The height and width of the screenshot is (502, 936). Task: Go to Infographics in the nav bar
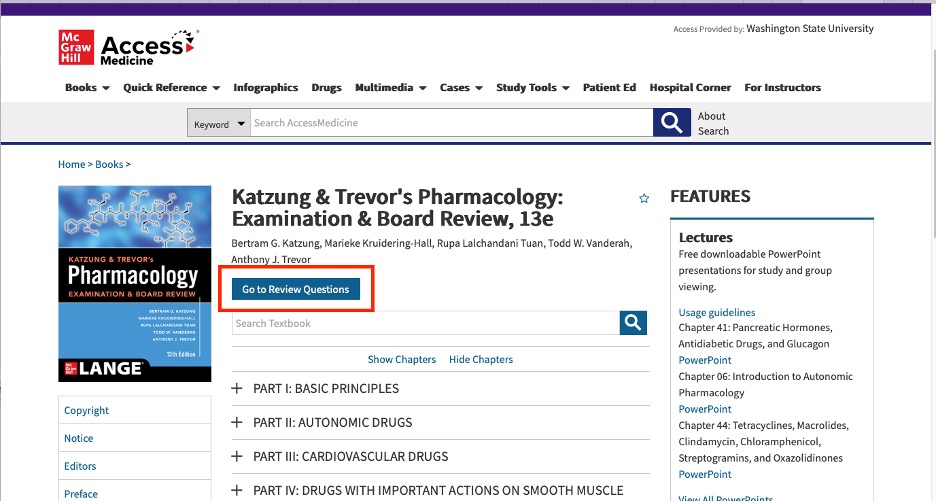click(x=266, y=88)
